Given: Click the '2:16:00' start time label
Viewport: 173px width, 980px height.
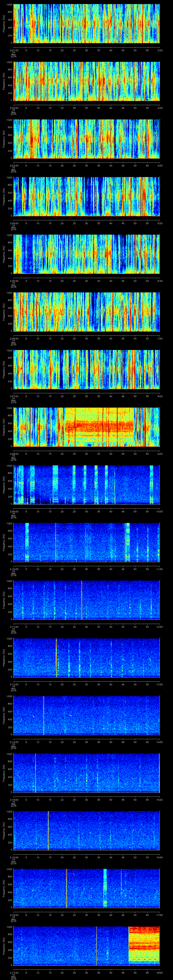Looking at the screenshot, I should [14, 915].
